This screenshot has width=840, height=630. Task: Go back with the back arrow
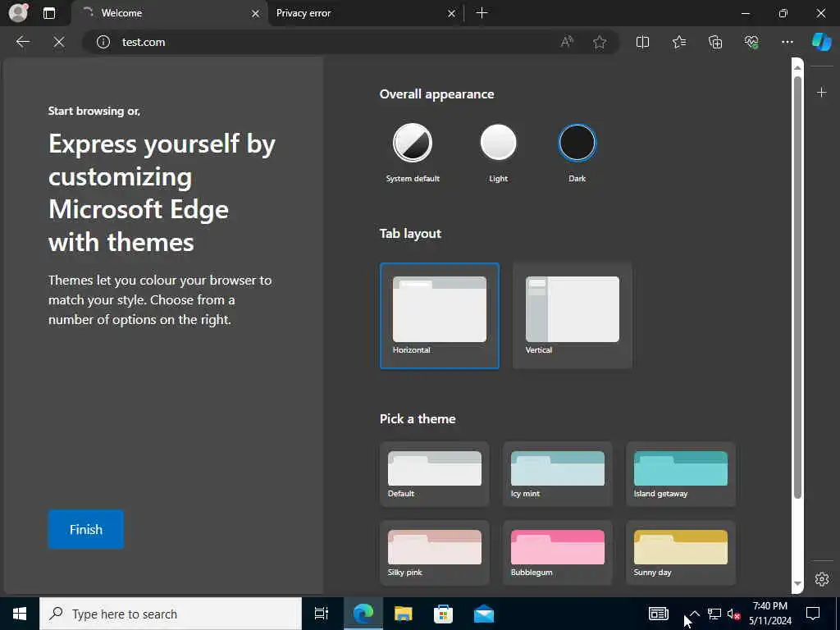click(x=22, y=42)
